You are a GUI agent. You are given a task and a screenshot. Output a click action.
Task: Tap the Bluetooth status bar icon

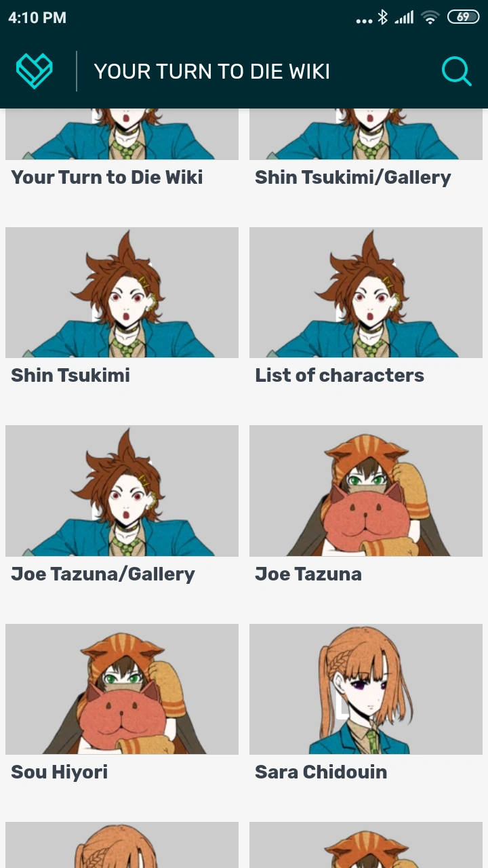(383, 18)
